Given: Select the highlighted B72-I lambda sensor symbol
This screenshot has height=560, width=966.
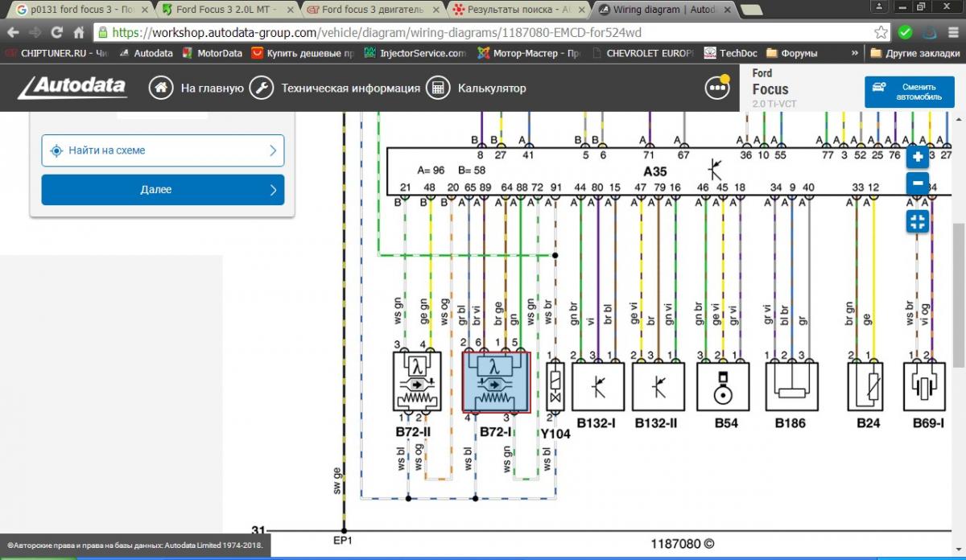Looking at the screenshot, I should pyautogui.click(x=497, y=382).
